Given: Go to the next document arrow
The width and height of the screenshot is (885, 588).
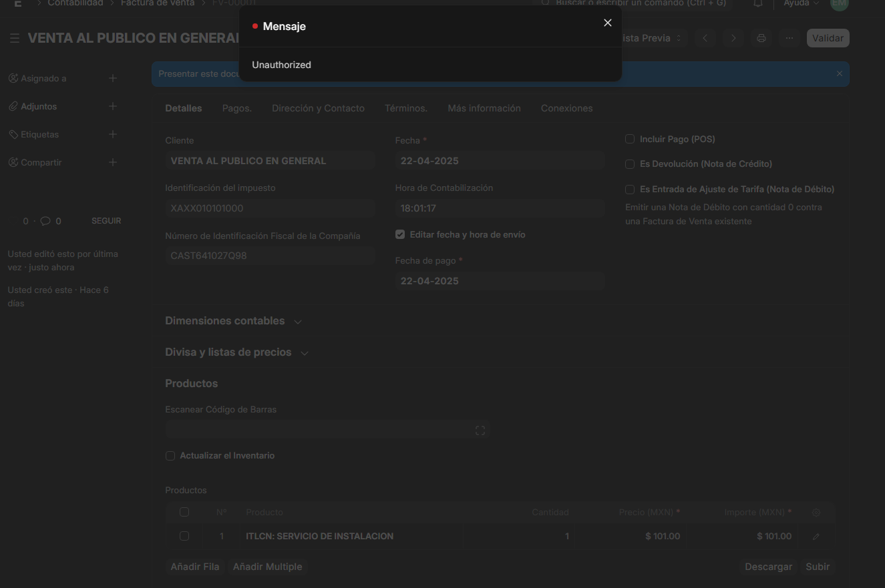Looking at the screenshot, I should pos(733,38).
